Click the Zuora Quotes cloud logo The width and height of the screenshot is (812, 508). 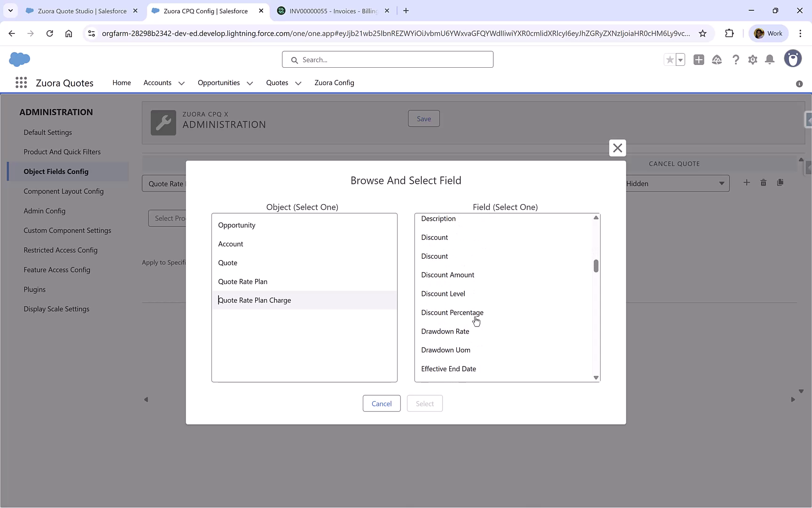click(x=19, y=59)
